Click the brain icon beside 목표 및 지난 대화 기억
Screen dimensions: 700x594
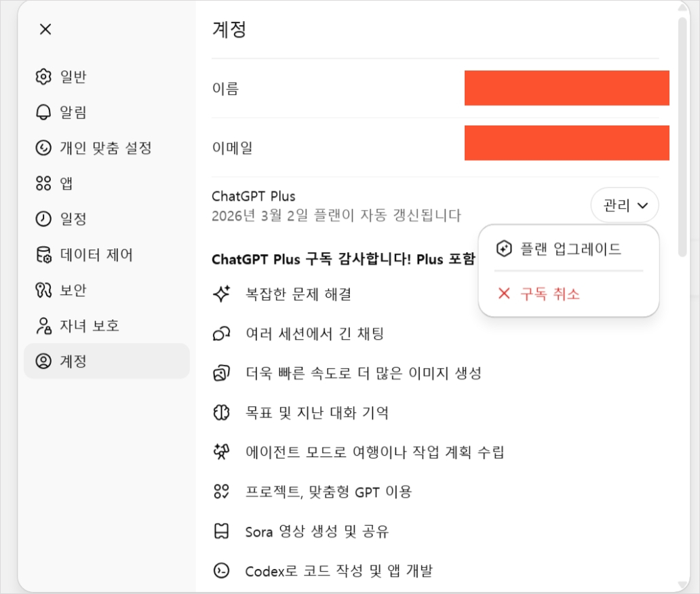click(221, 413)
